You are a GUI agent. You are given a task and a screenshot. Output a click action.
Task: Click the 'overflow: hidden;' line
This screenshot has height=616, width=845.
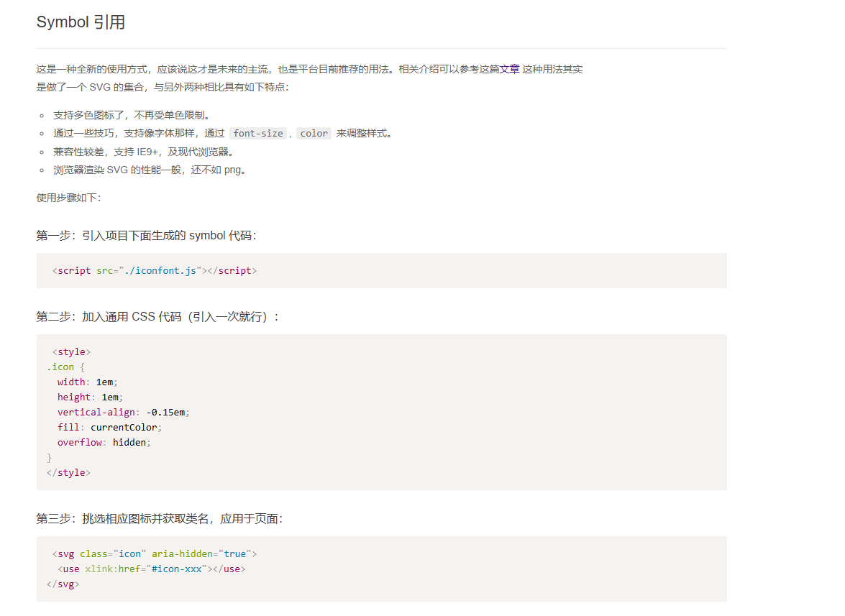[x=104, y=443]
